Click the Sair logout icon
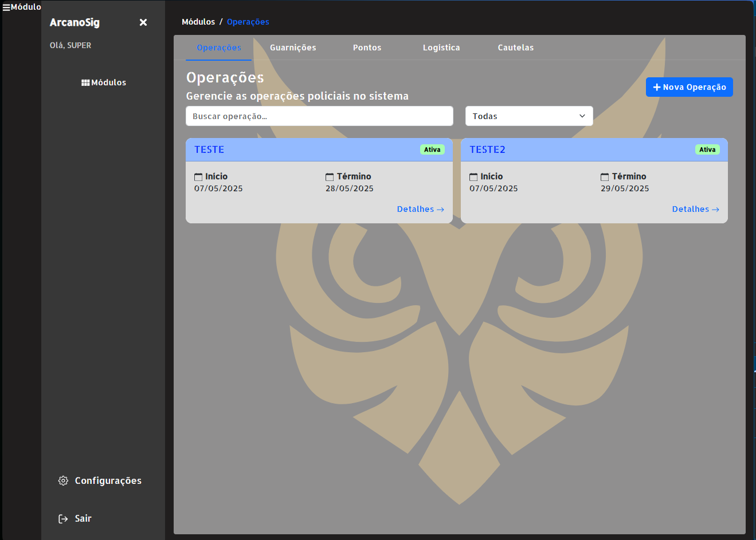756x540 pixels. click(63, 518)
